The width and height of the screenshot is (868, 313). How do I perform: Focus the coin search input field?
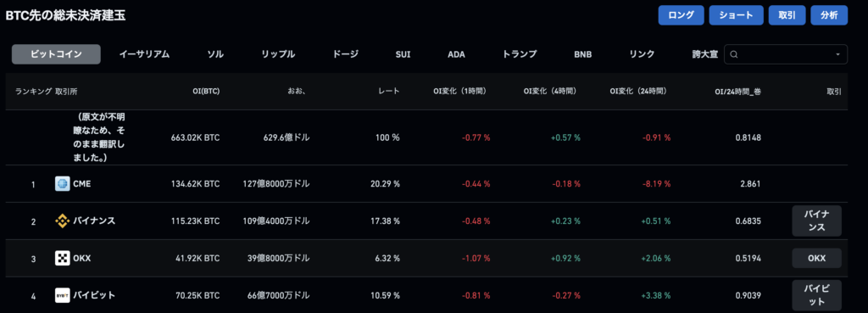tap(786, 54)
